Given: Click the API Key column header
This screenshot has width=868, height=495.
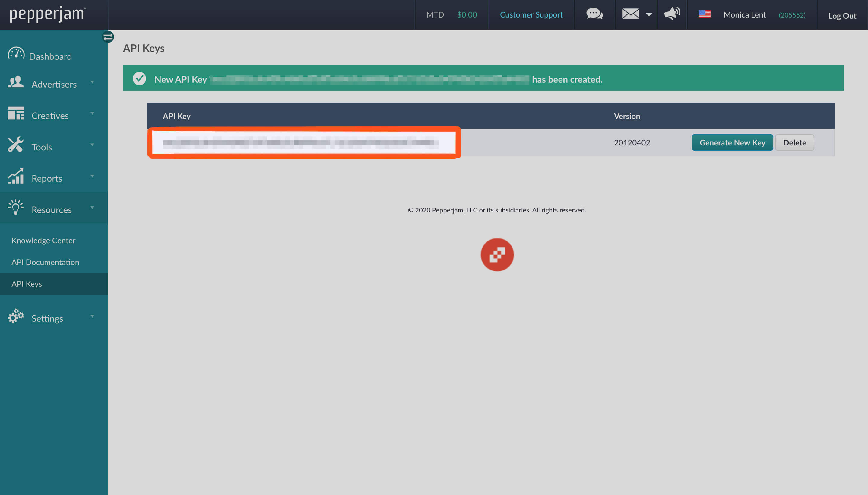Looking at the screenshot, I should pos(176,116).
